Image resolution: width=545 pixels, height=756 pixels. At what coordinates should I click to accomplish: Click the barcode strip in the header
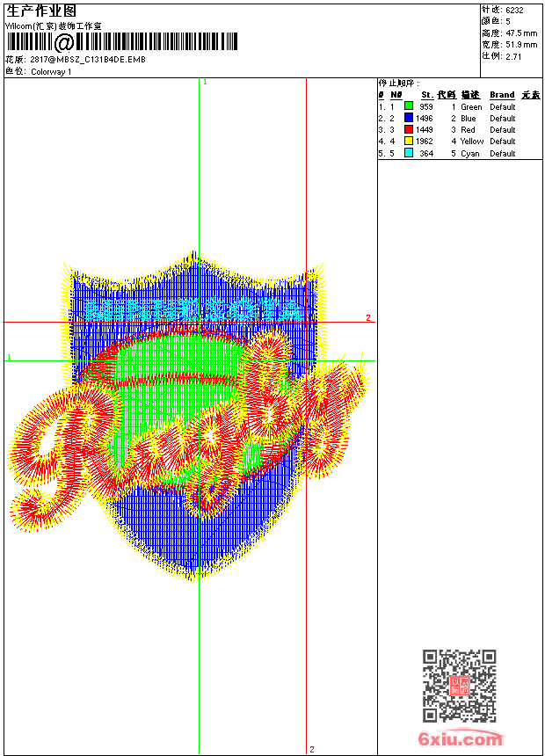tap(122, 42)
